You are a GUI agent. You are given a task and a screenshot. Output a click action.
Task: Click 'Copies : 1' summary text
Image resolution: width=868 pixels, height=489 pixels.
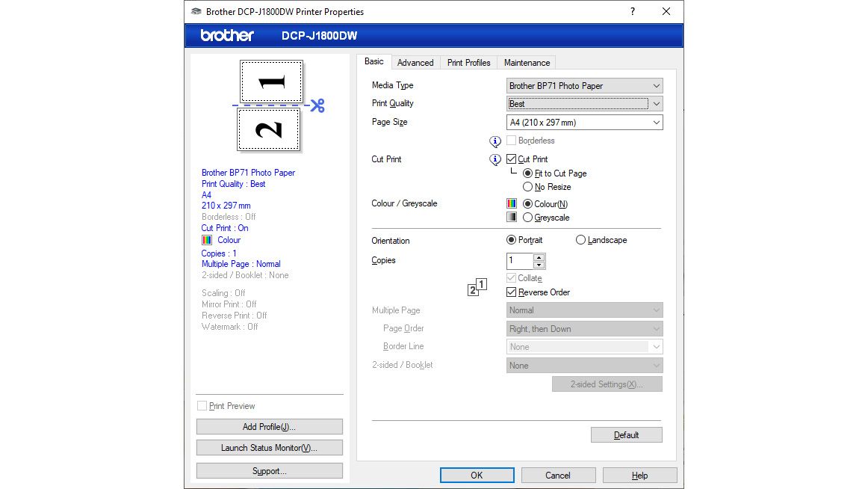[219, 253]
